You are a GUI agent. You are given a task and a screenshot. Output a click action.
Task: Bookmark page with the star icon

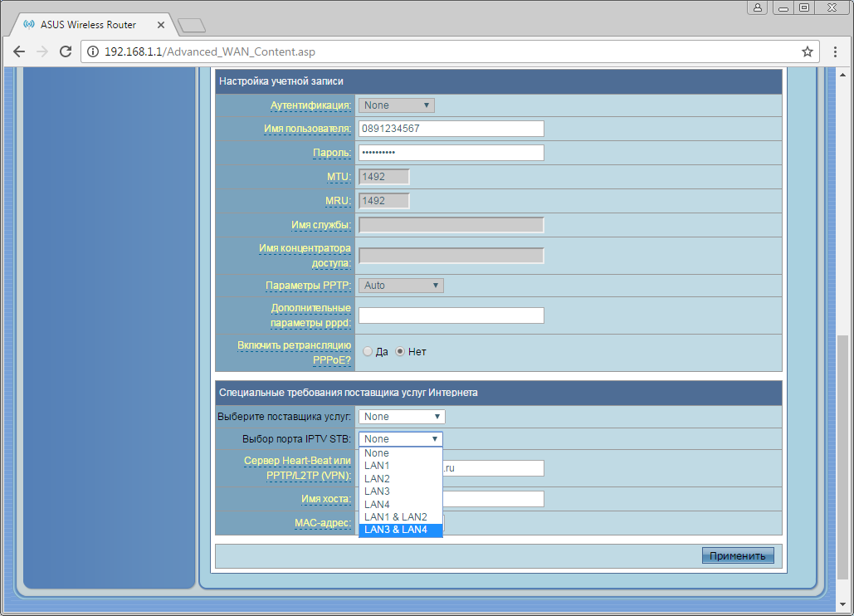[808, 51]
